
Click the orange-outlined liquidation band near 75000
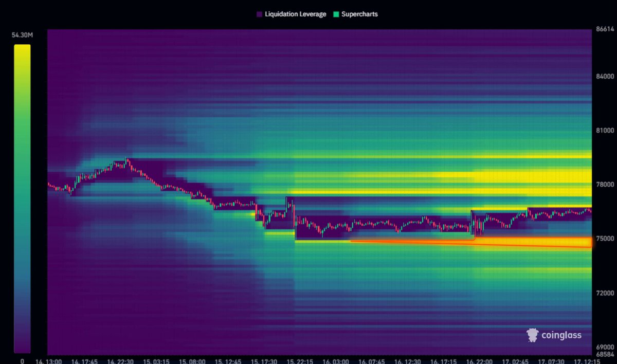point(471,242)
